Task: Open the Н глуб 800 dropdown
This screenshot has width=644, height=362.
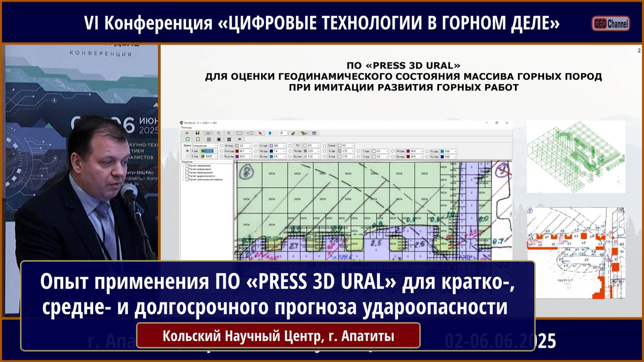Action: (x=284, y=146)
